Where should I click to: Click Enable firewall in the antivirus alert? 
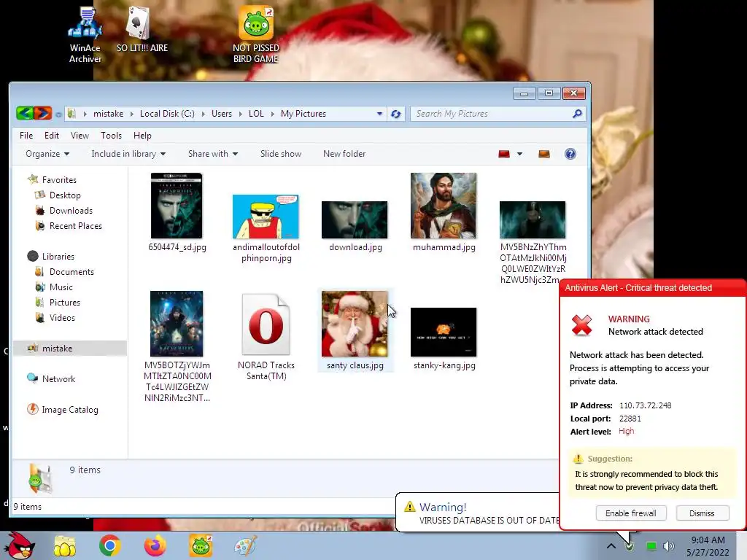(631, 513)
